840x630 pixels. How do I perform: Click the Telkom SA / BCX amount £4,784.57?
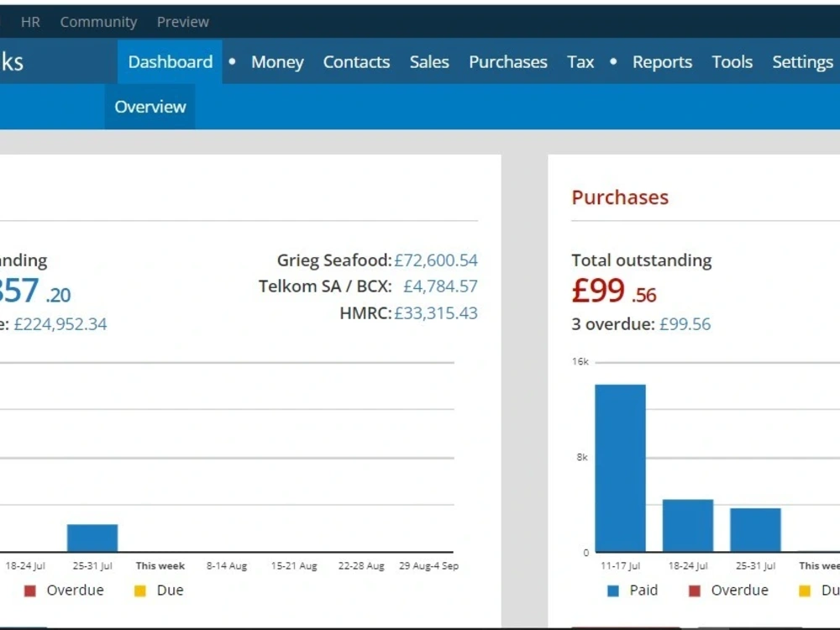(440, 286)
